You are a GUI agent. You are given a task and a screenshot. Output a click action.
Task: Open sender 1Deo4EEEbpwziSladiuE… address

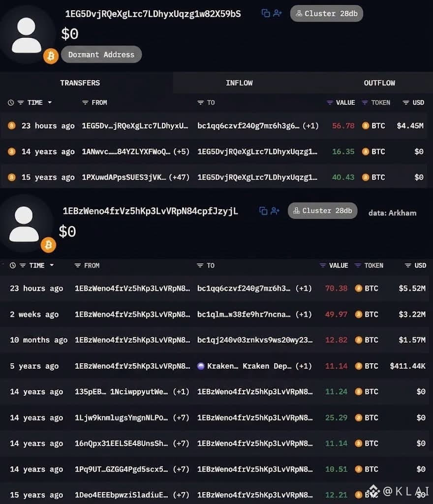122,495
